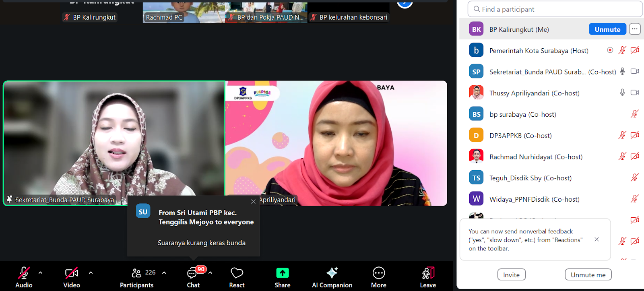Image resolution: width=644 pixels, height=291 pixels.
Task: Select the Rachmad PC thumbnail at top
Action: point(184,12)
